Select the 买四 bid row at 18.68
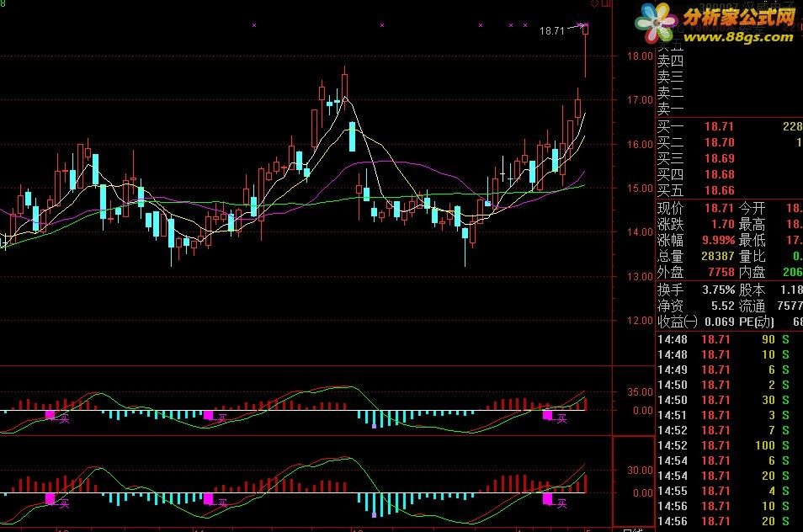The width and height of the screenshot is (803, 532). pos(729,174)
